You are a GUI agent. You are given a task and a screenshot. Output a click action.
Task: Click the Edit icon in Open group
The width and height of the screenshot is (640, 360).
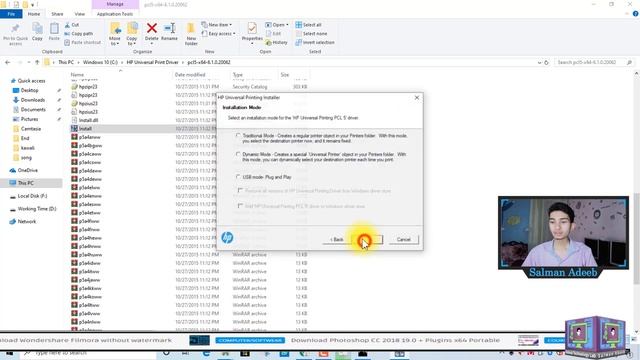point(269,33)
